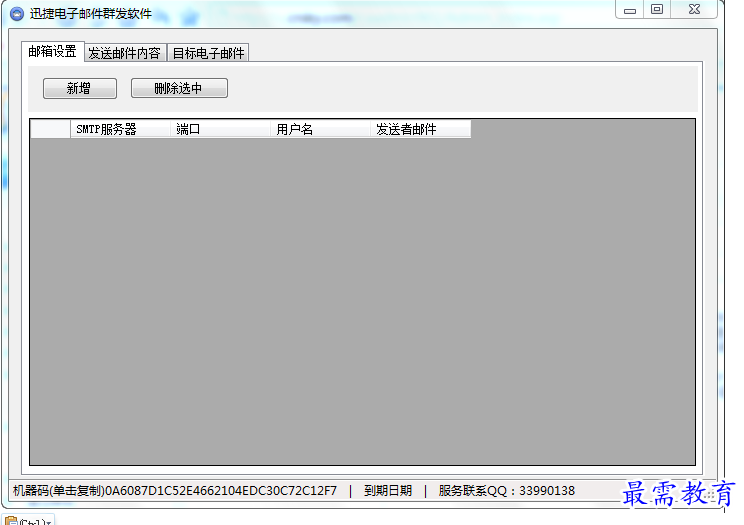Click the 新增 button
The image size is (744, 525).
(x=80, y=88)
